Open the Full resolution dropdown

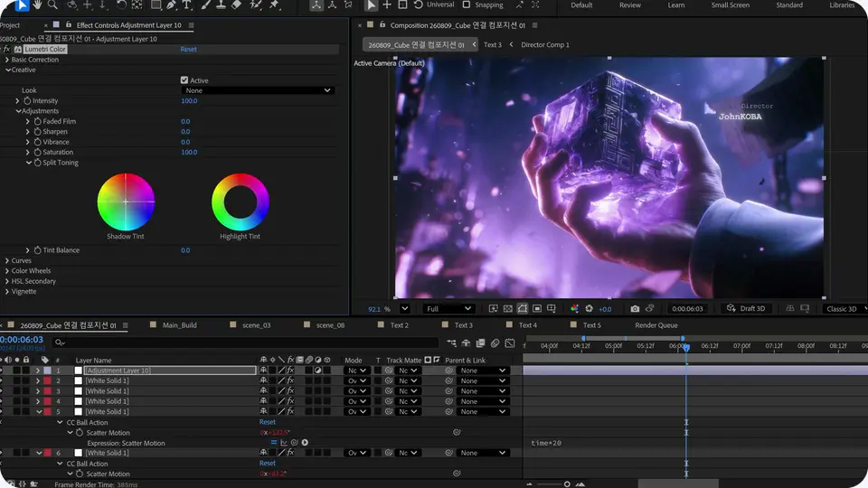pyautogui.click(x=449, y=309)
